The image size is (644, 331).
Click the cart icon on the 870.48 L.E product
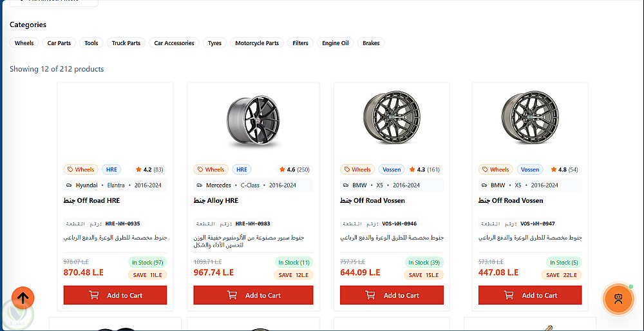tap(94, 296)
